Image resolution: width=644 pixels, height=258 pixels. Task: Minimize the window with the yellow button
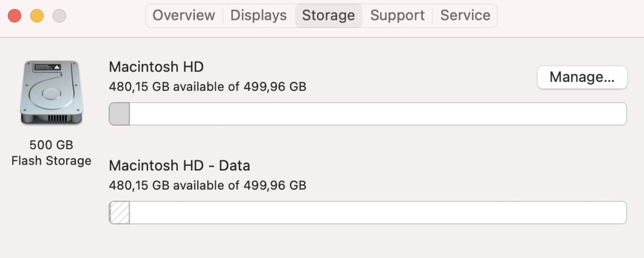tap(37, 15)
